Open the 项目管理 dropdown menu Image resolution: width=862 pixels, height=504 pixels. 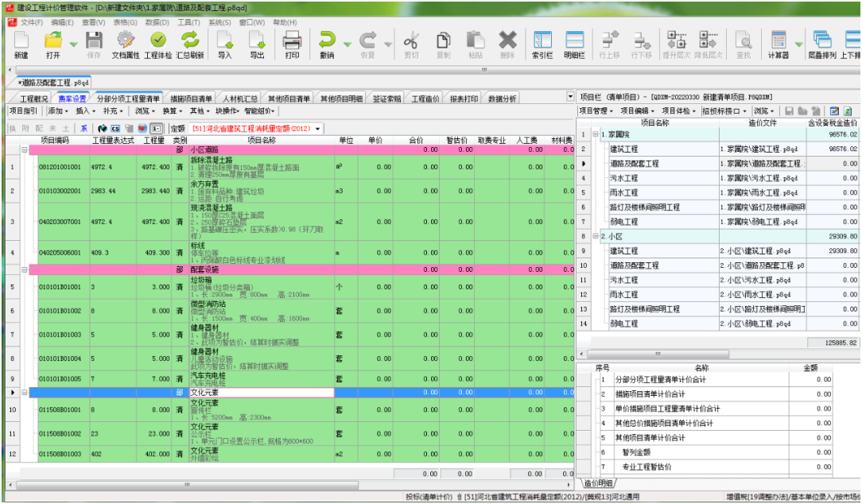(596, 110)
